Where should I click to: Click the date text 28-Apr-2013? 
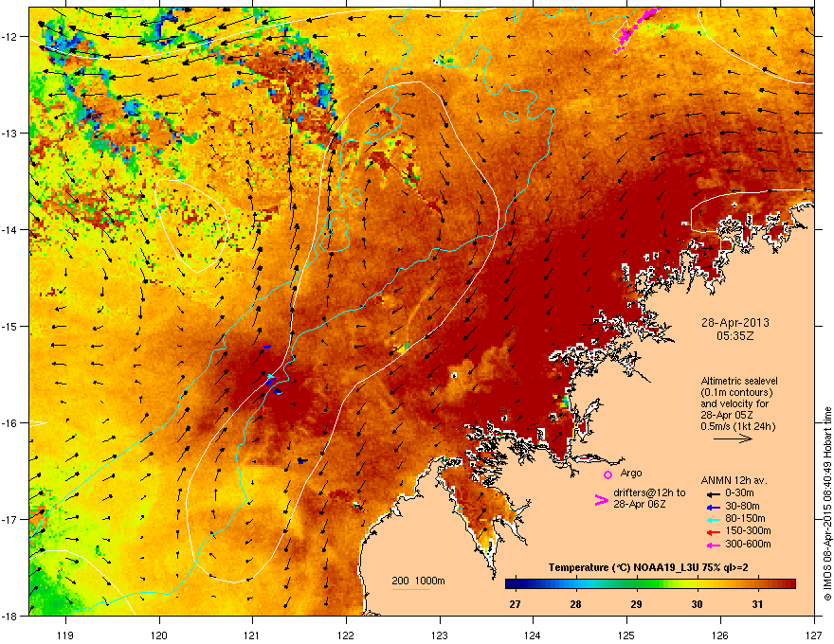(735, 323)
